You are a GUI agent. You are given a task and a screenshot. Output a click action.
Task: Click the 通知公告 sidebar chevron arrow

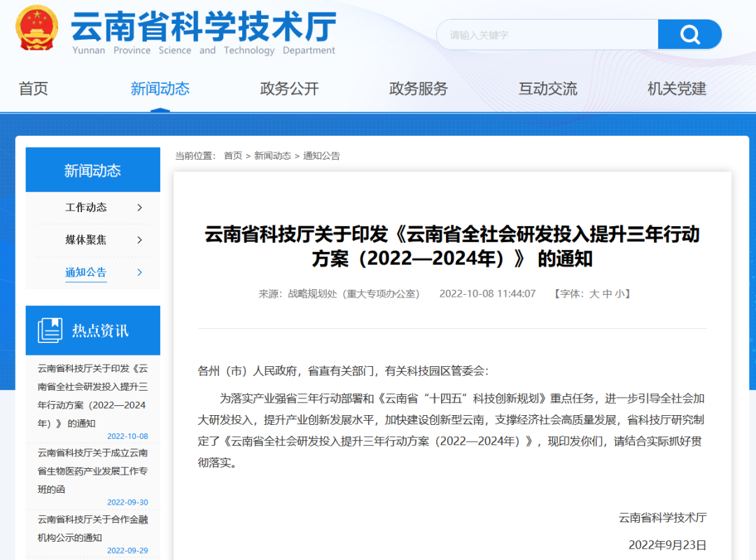click(139, 272)
